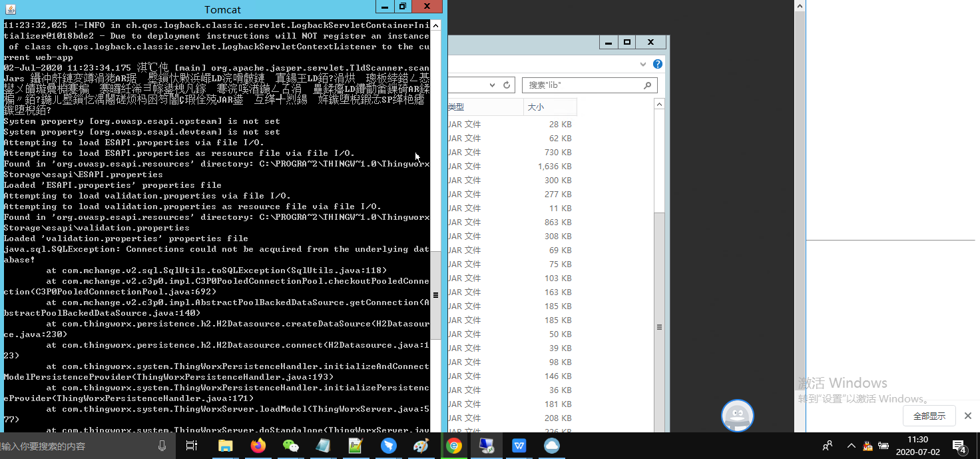Screen dimensions: 980x459
Task: Click the help question mark in Explorer
Action: pyautogui.click(x=658, y=65)
